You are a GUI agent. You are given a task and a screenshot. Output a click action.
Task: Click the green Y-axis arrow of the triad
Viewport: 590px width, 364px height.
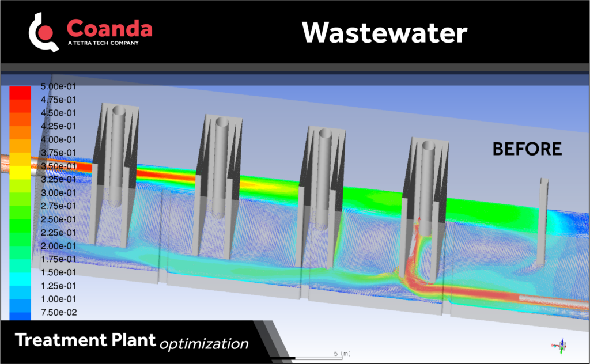click(561, 352)
